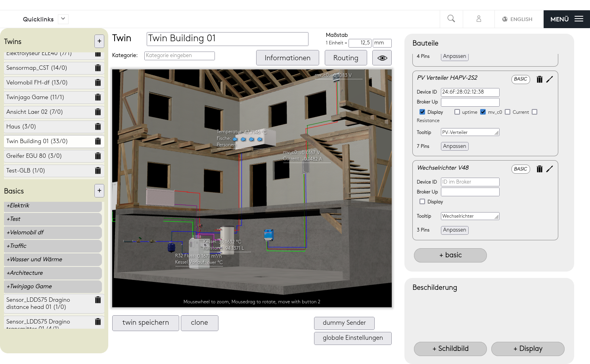The width and height of the screenshot is (590, 364).
Task: Open the Quicklinks dropdown arrow
Action: [x=63, y=19]
